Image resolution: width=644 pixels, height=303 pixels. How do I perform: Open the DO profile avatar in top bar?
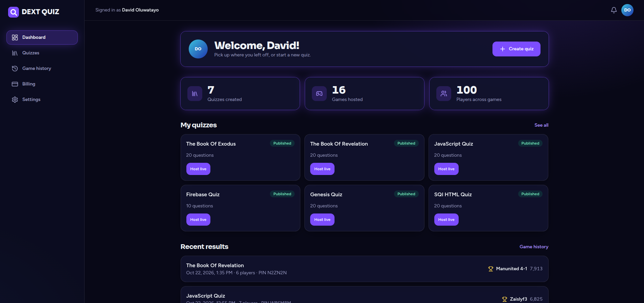tap(627, 10)
